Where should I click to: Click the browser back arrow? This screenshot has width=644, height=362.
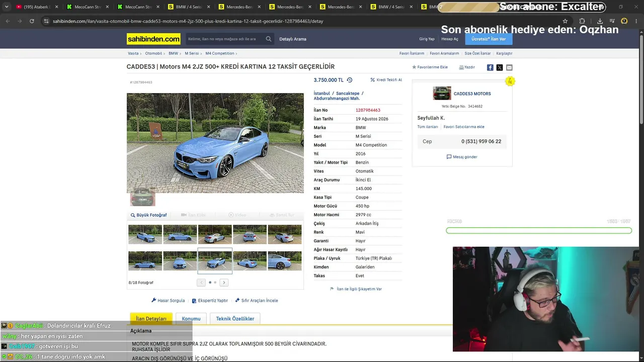pyautogui.click(x=8, y=21)
